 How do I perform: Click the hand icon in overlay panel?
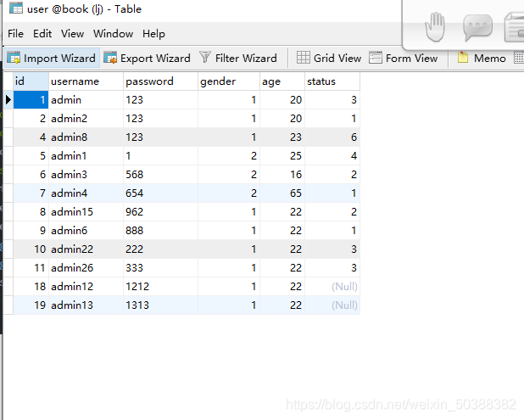click(x=435, y=27)
